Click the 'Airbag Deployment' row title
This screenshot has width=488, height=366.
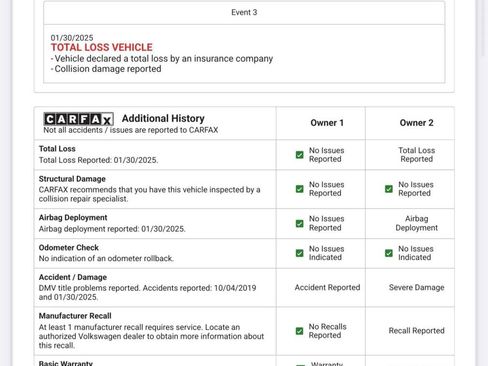pos(73,218)
